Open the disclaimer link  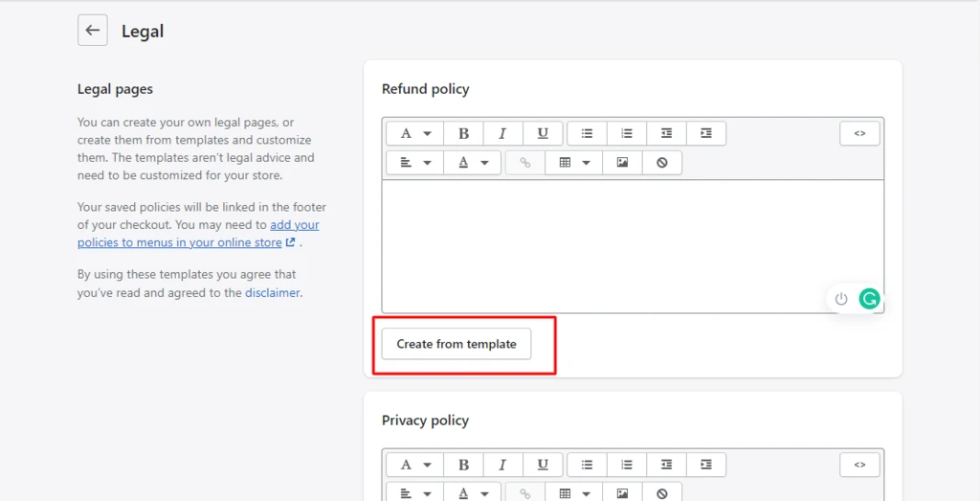tap(273, 292)
